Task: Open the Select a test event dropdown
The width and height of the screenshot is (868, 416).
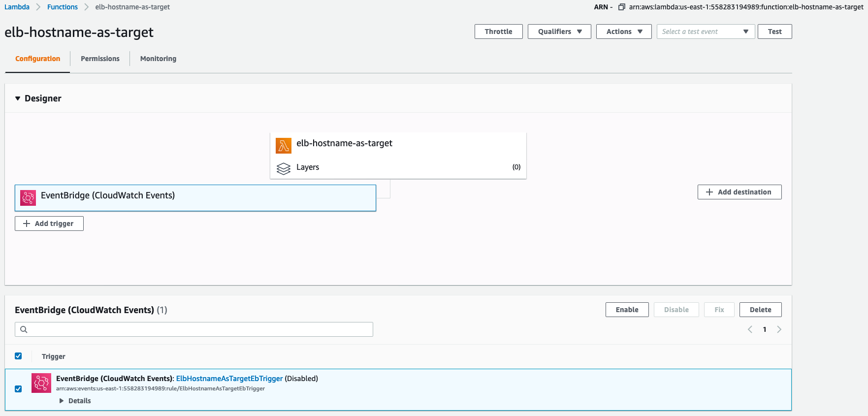Action: click(706, 32)
